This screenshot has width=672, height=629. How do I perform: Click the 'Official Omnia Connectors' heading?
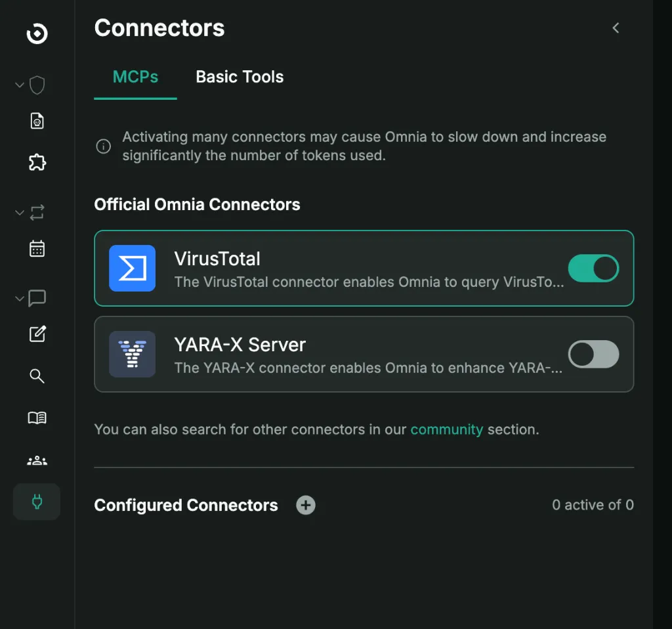(197, 204)
